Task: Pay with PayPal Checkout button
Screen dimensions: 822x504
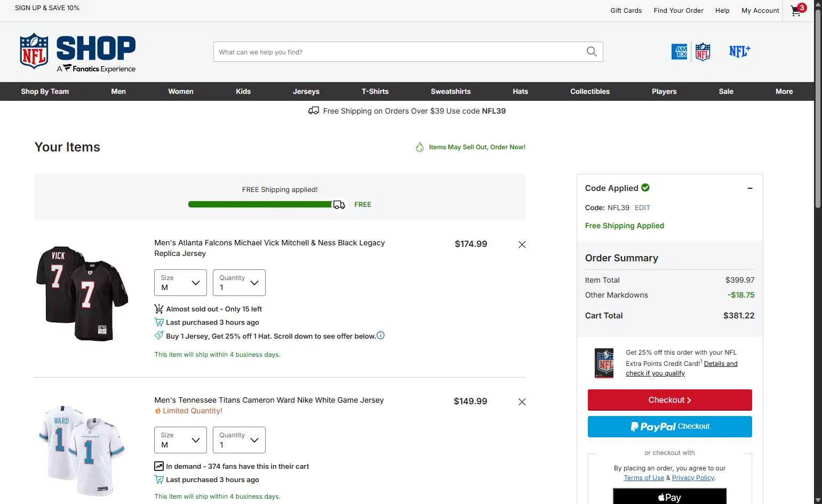Action: tap(670, 427)
